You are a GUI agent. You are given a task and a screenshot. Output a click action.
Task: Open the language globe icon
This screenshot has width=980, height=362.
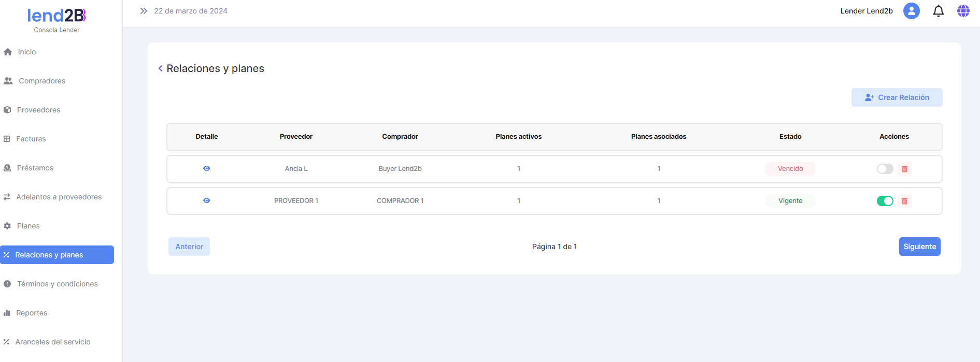(x=963, y=11)
